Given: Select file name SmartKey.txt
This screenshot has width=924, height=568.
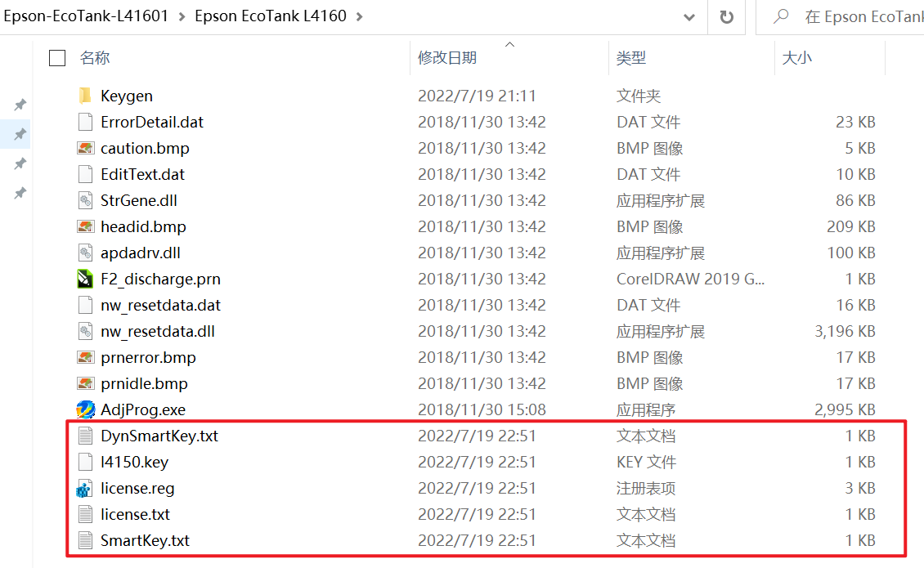Looking at the screenshot, I should (145, 541).
